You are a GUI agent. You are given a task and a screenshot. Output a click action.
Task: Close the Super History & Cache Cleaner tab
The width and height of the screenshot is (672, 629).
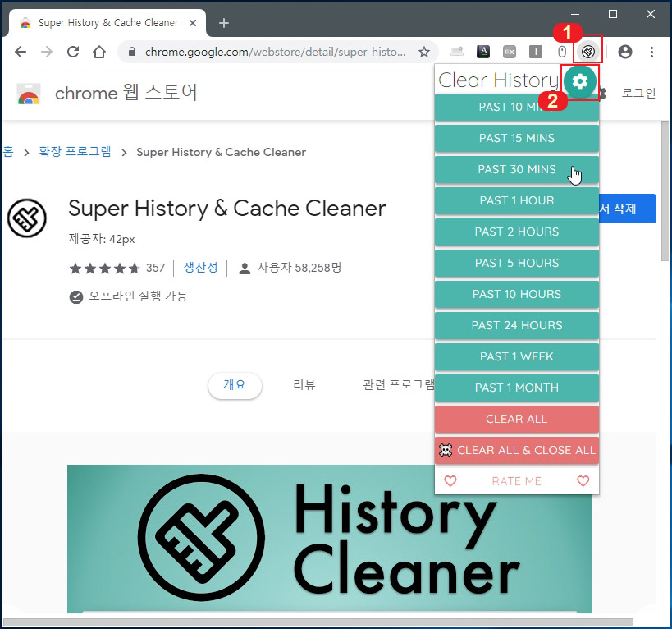point(193,23)
